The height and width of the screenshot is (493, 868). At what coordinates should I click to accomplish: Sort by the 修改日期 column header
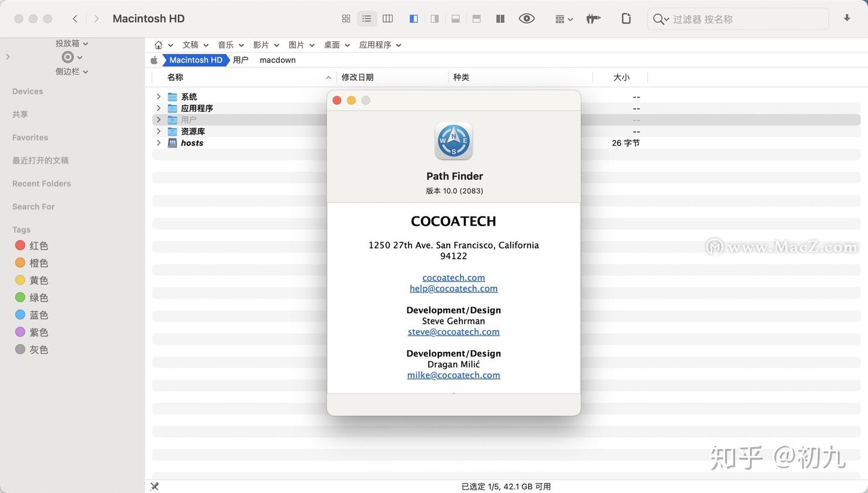tap(357, 77)
